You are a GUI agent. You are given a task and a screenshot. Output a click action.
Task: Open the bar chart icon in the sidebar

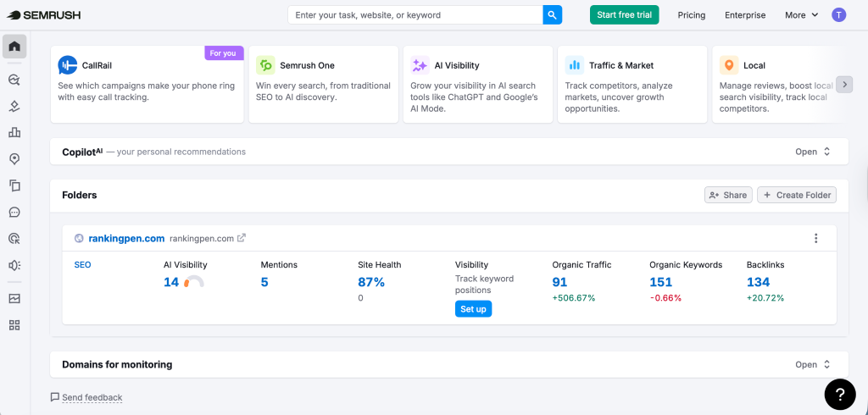click(x=14, y=132)
